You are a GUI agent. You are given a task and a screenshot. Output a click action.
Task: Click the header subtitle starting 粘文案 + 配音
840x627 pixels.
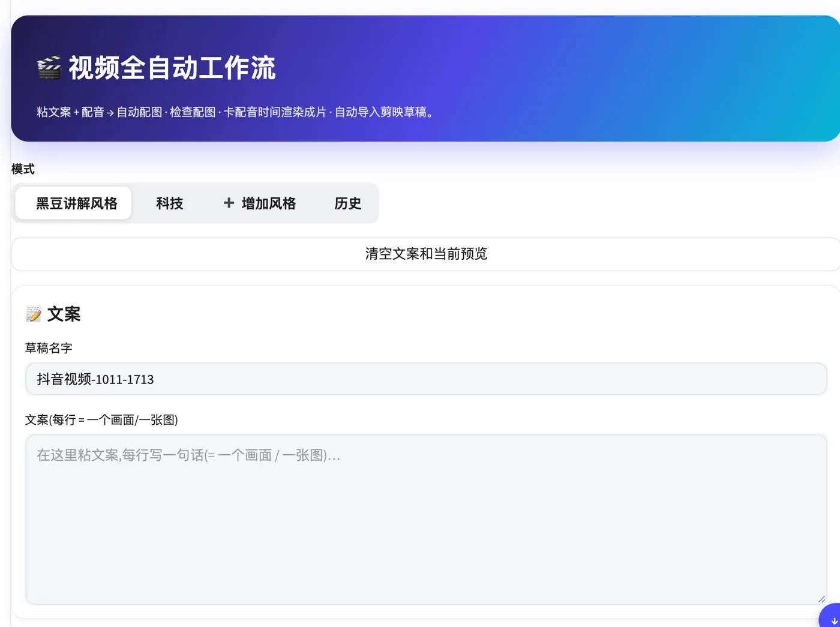coord(235,112)
